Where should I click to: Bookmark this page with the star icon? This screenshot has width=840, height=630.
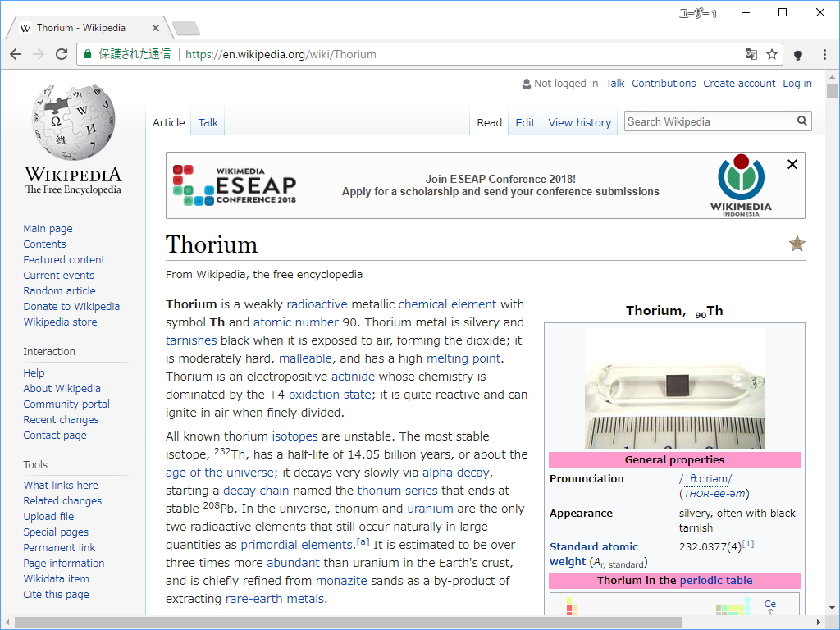[x=771, y=54]
